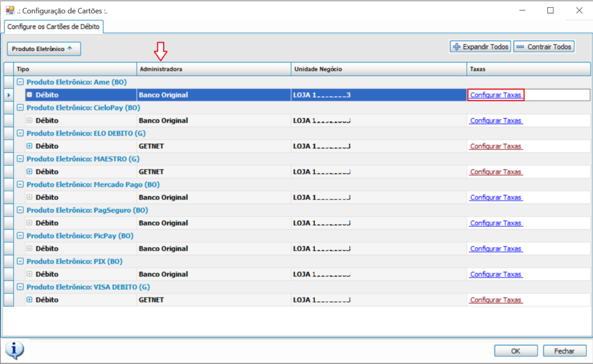593x364 pixels.
Task: Collapse the ELO DEBITO (G) group
Action: 20,133
